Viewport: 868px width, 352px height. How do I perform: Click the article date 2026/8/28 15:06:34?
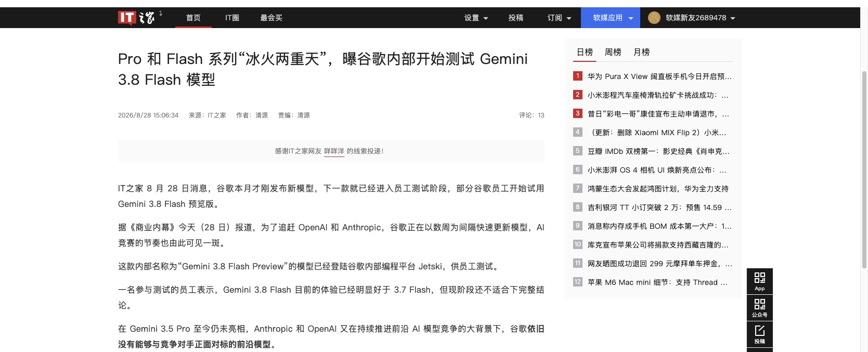(x=148, y=115)
